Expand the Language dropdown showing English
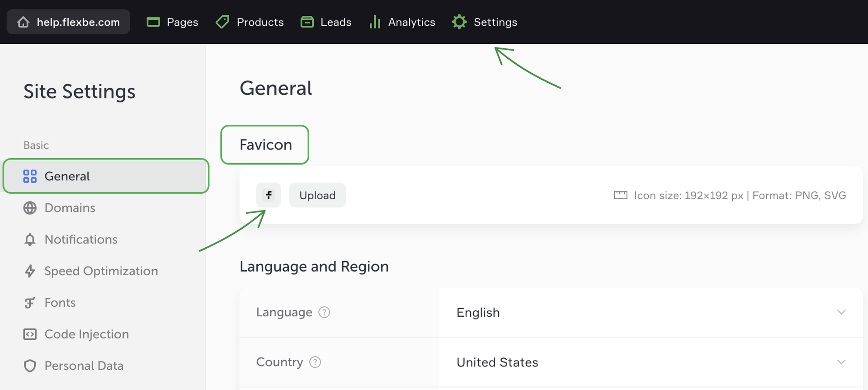The image size is (868, 390). (650, 313)
